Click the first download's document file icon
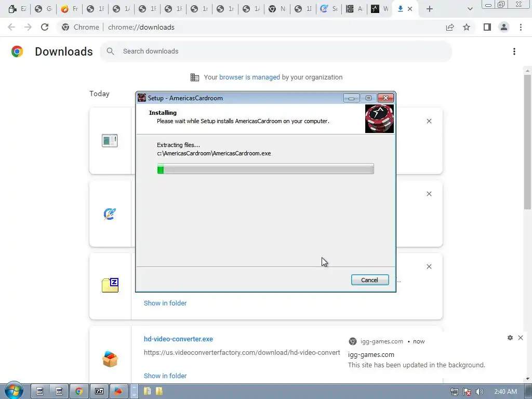 click(110, 140)
